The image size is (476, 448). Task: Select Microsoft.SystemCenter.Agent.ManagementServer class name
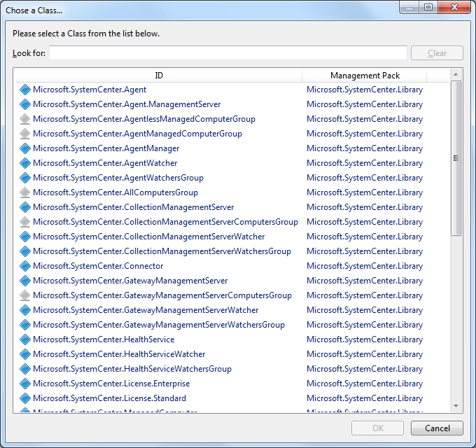point(127,104)
